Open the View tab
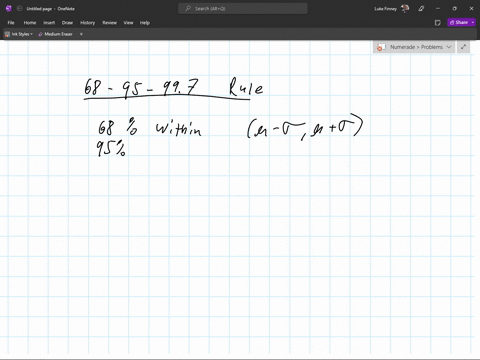This screenshot has height=360, width=480. tap(128, 23)
